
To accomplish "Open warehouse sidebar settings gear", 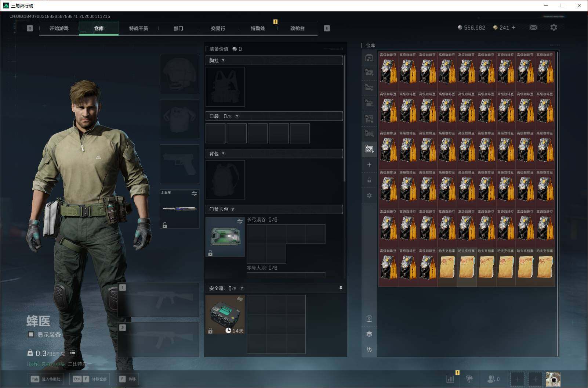I will click(x=369, y=195).
